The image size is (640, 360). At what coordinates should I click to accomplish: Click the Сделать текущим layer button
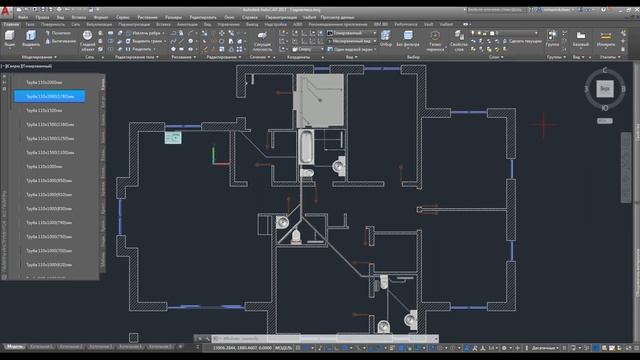tap(522, 41)
